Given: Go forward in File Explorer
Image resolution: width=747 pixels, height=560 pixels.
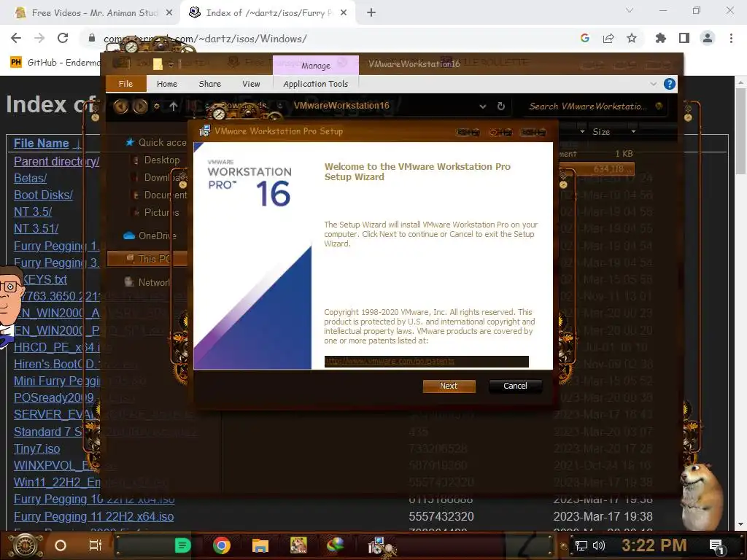Looking at the screenshot, I should pyautogui.click(x=140, y=106).
